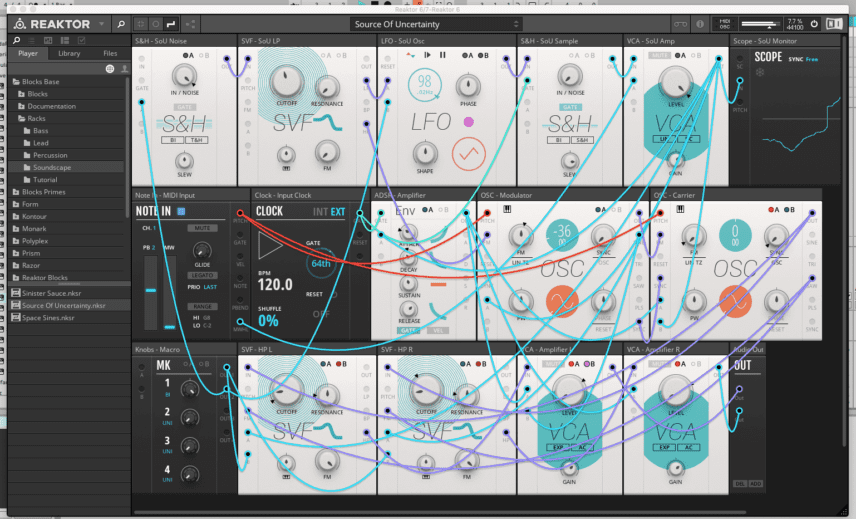
Task: Load Sinister Sauce.nksr file
Action: coord(69,293)
